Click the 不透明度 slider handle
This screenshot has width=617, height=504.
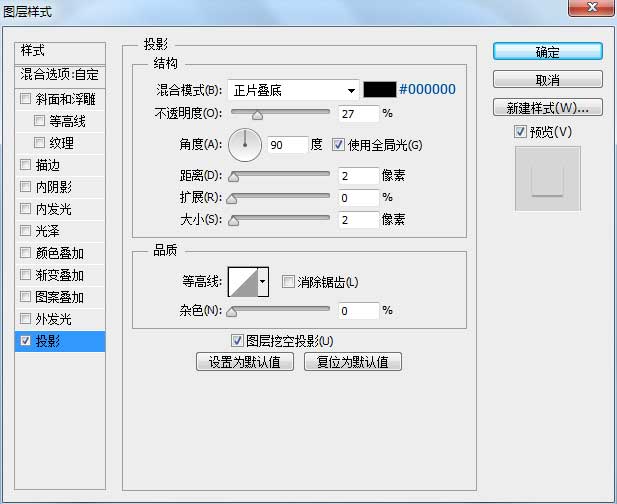(257, 115)
